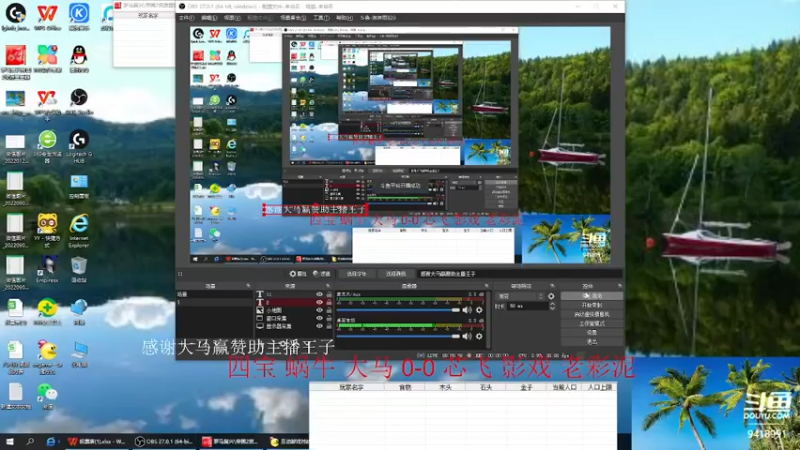Toggle the lock on the 小地图 source
Viewport: 800px width, 450px height.
329,310
